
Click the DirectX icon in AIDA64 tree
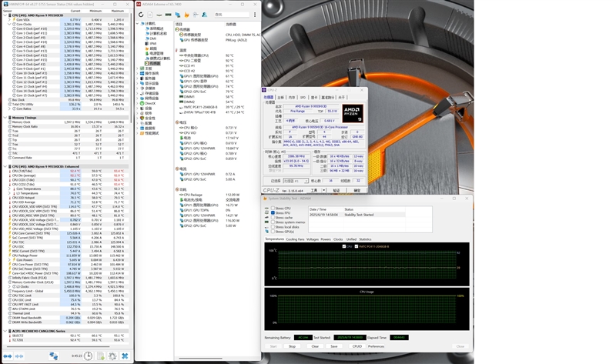click(x=143, y=102)
